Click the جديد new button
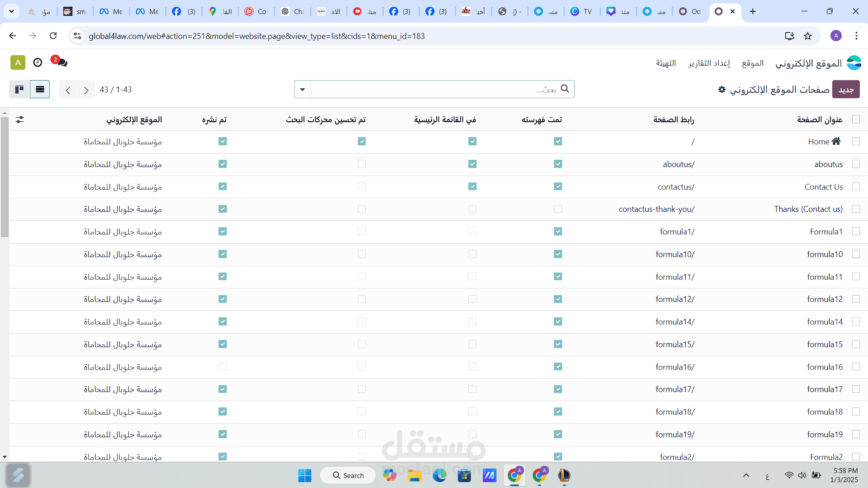Viewport: 868px width, 488px height. (x=846, y=89)
